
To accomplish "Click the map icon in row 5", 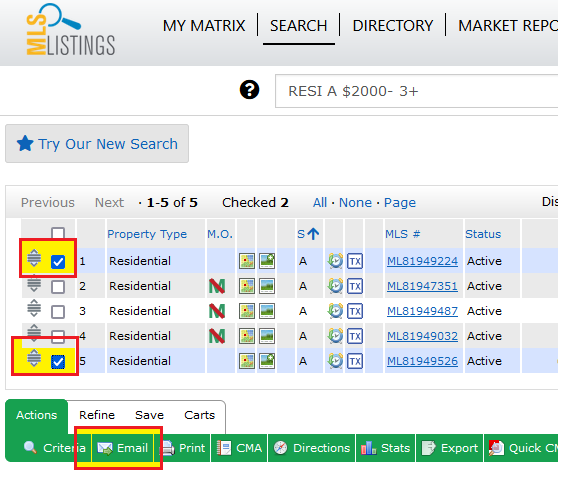I will [x=247, y=361].
